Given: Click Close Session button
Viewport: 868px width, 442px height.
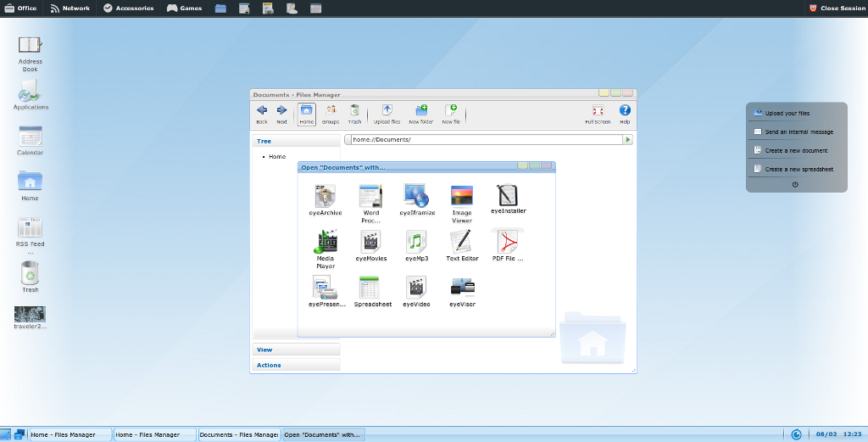Looking at the screenshot, I should (837, 8).
